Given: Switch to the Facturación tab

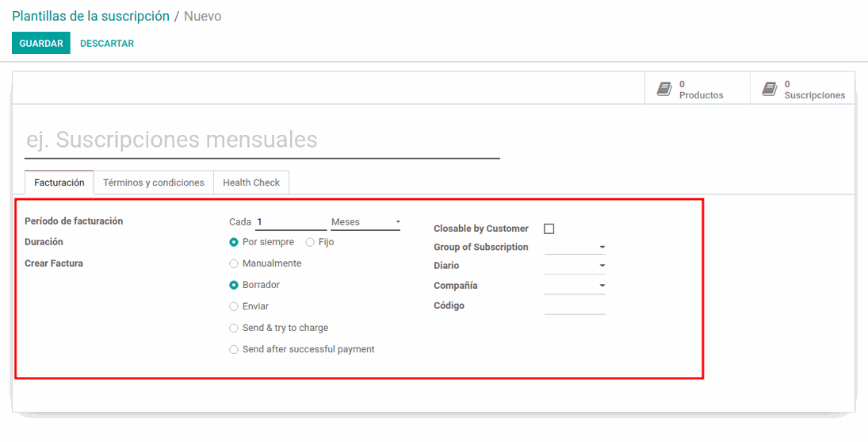Looking at the screenshot, I should point(59,183).
